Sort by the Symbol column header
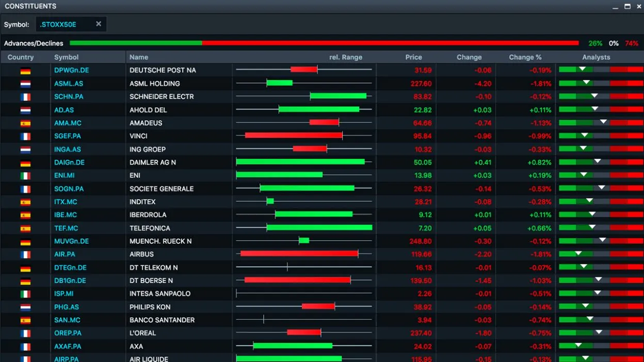Image resolution: width=644 pixels, height=362 pixels. pyautogui.click(x=67, y=57)
